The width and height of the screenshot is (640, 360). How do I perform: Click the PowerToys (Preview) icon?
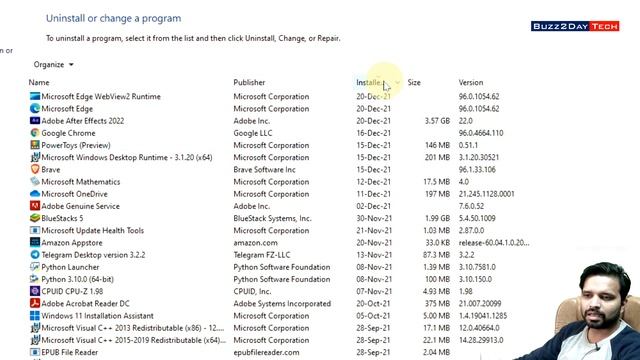[x=35, y=145]
